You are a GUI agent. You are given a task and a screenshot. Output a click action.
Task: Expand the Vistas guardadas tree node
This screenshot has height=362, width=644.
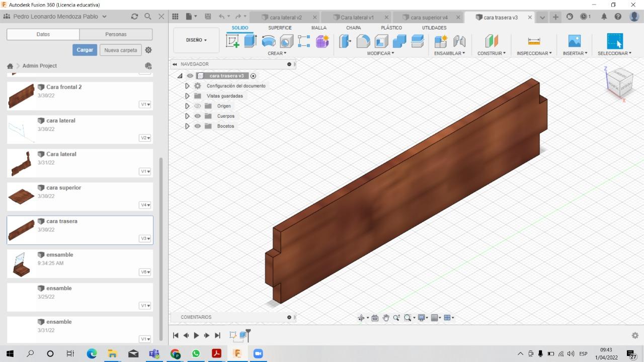pyautogui.click(x=187, y=96)
